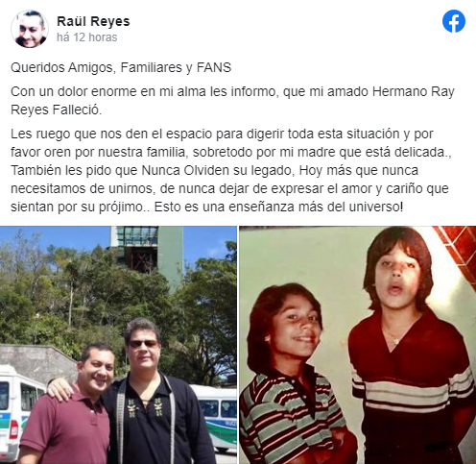Click the paragraph starting 'Les ruego que nos den'
The image size is (476, 464).
(x=232, y=170)
